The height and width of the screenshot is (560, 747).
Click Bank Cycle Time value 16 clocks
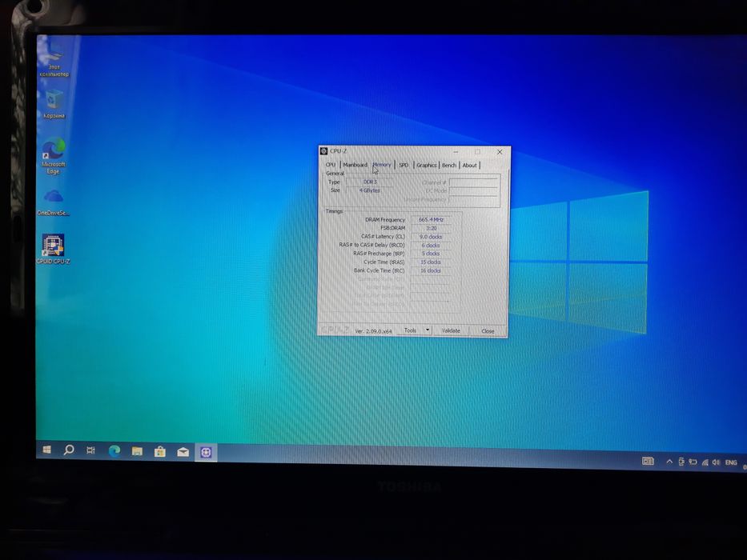click(431, 270)
